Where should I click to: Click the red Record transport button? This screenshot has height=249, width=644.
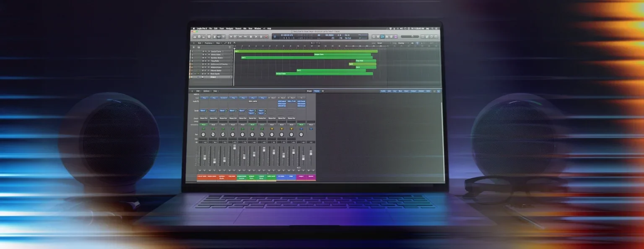point(266,37)
